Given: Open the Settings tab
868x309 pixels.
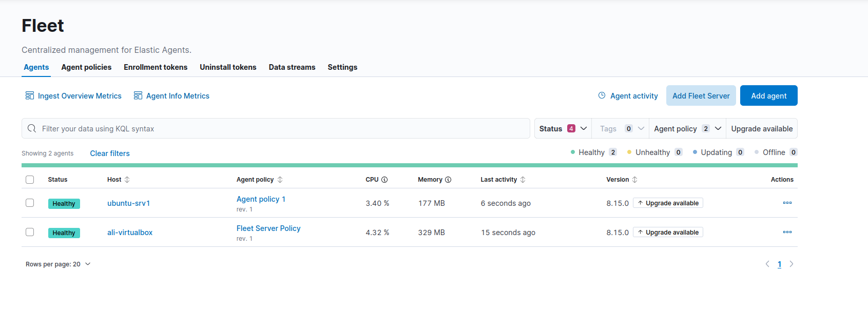Looking at the screenshot, I should (342, 67).
